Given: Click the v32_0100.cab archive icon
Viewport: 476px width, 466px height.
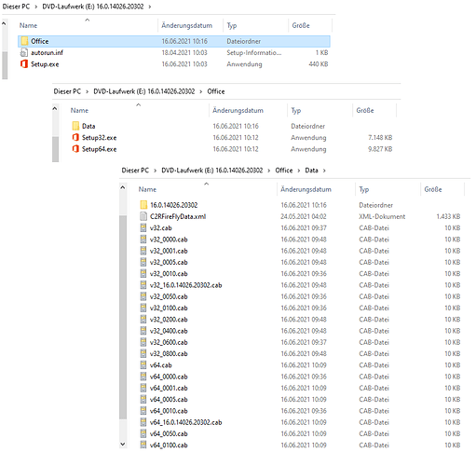Looking at the screenshot, I should click(143, 308).
